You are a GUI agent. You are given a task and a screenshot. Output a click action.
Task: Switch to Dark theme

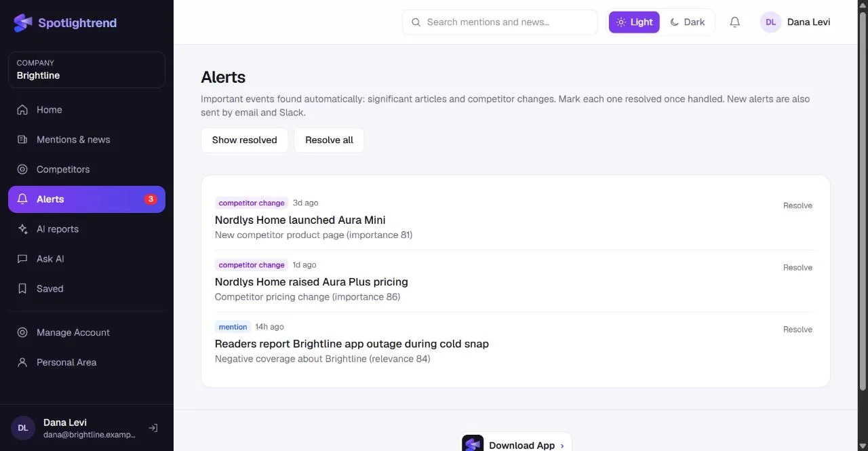[688, 22]
